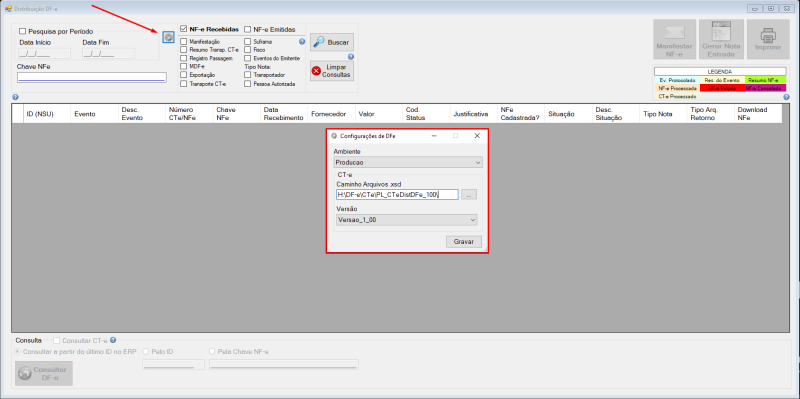Image resolution: width=800 pixels, height=399 pixels.
Task: Click NF-e Própria red legend swatch
Action: point(722,88)
